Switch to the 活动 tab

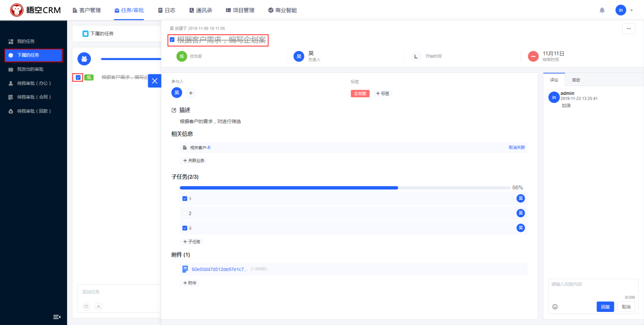click(x=576, y=80)
